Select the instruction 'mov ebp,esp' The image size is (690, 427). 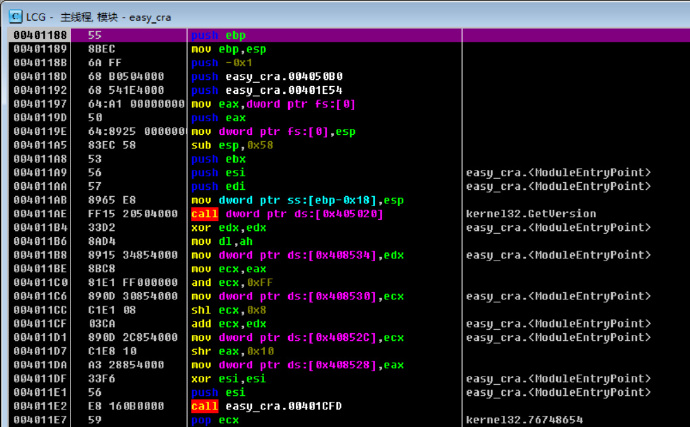(x=228, y=49)
